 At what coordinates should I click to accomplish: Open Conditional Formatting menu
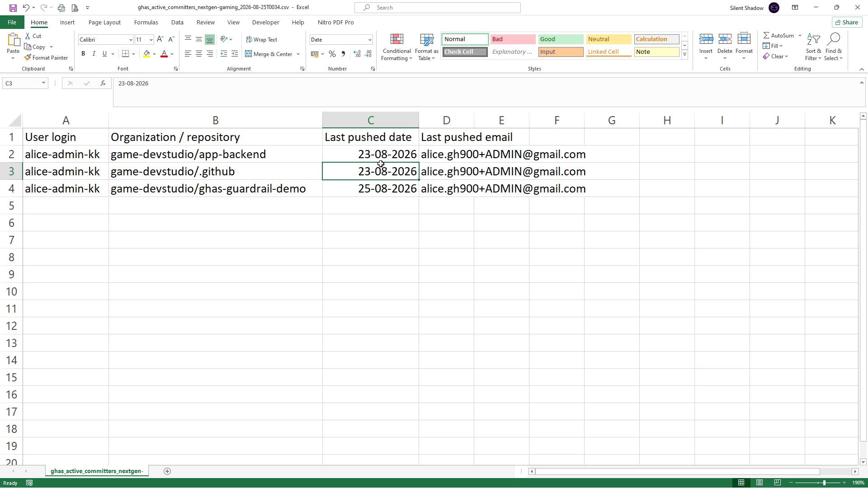[x=396, y=47]
